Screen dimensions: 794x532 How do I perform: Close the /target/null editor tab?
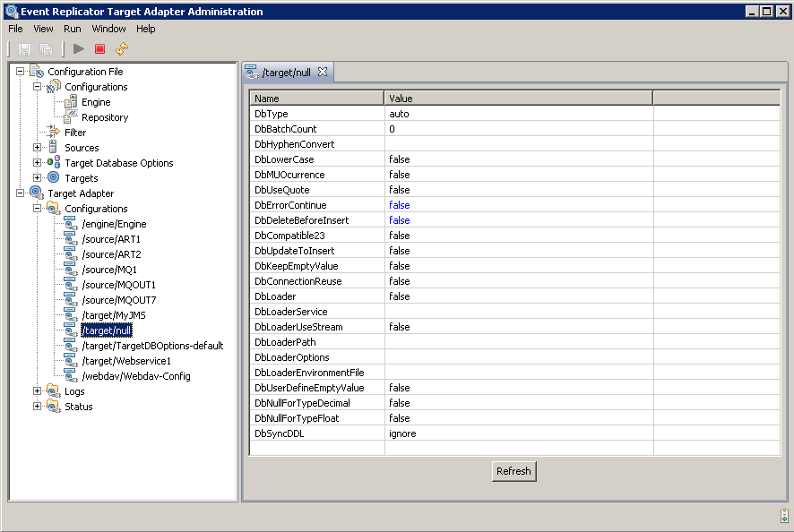(323, 72)
